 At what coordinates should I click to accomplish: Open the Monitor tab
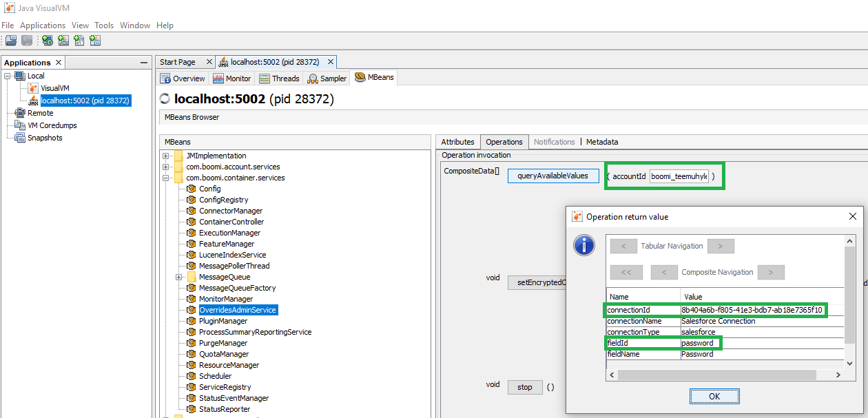232,78
